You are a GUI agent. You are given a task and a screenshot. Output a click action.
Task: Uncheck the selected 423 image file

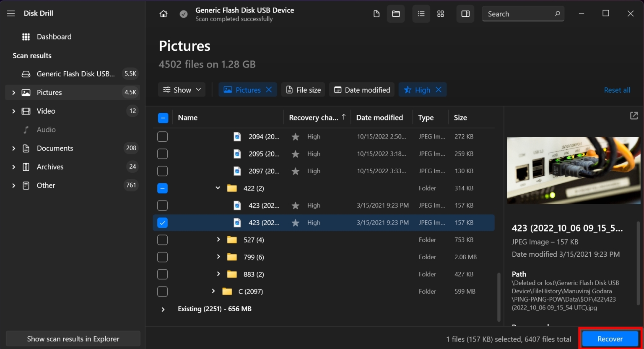click(162, 222)
